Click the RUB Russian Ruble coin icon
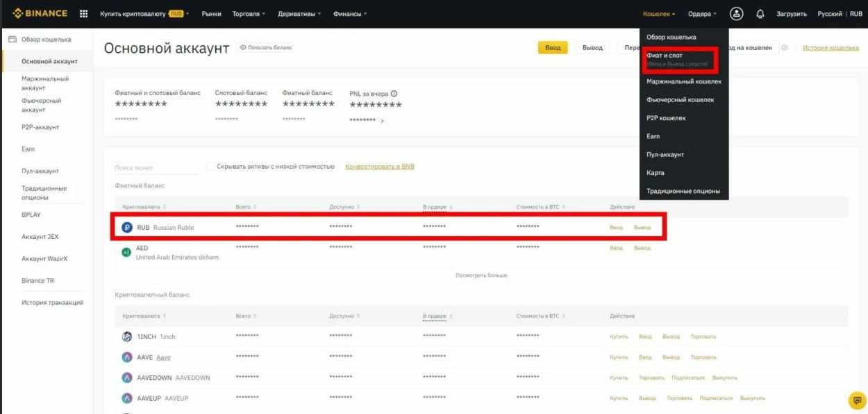This screenshot has width=868, height=414. (127, 227)
